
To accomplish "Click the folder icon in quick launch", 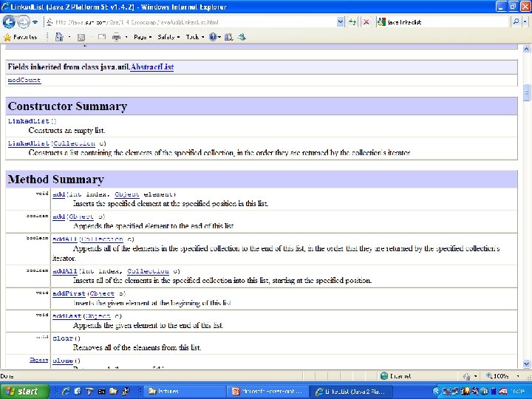I will coord(113,392).
